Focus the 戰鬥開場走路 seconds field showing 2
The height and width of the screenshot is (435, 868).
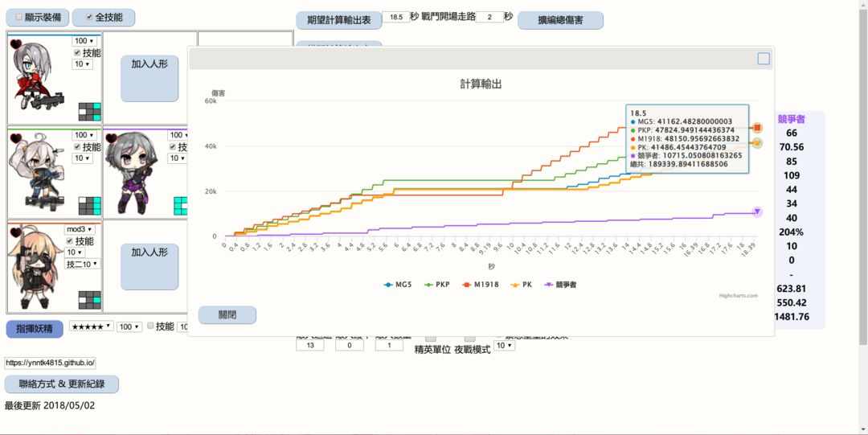point(489,17)
